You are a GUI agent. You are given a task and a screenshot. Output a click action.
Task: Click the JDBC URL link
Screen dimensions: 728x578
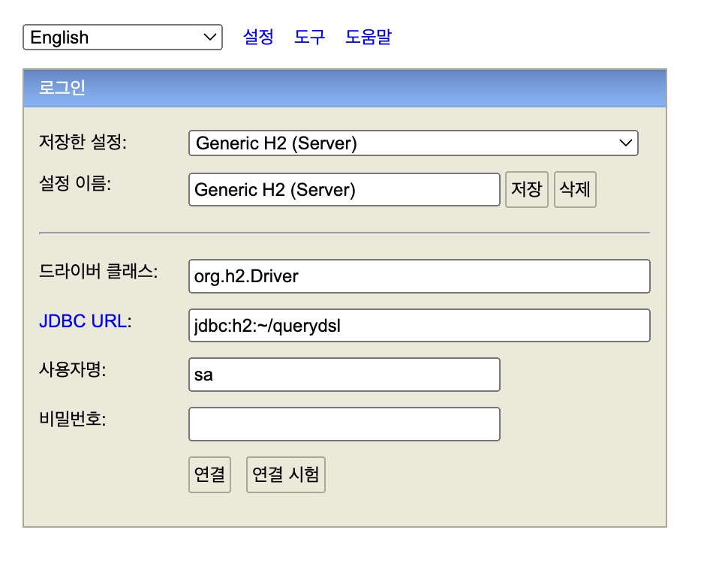83,321
